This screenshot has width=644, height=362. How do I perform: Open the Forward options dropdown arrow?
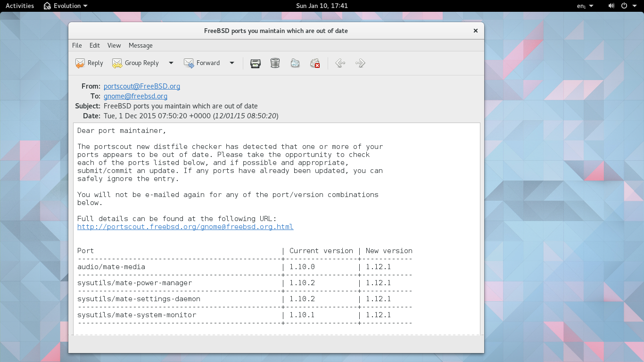pos(232,63)
